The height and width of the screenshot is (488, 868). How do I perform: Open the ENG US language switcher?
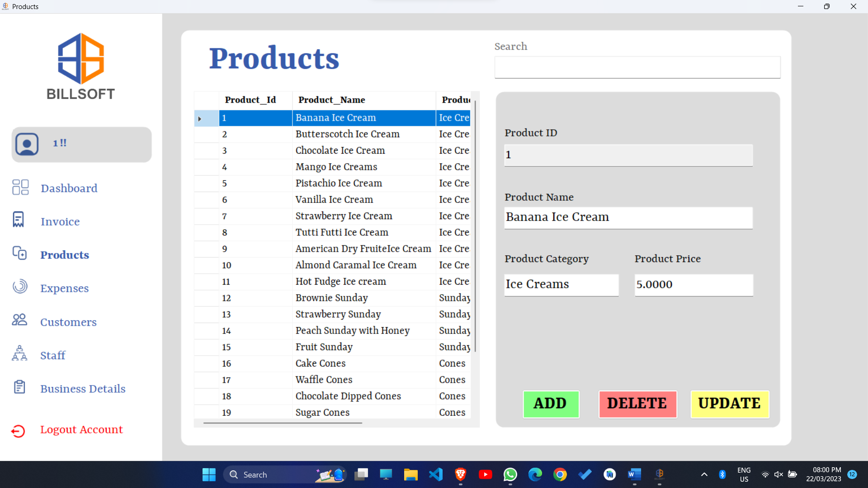tap(744, 474)
